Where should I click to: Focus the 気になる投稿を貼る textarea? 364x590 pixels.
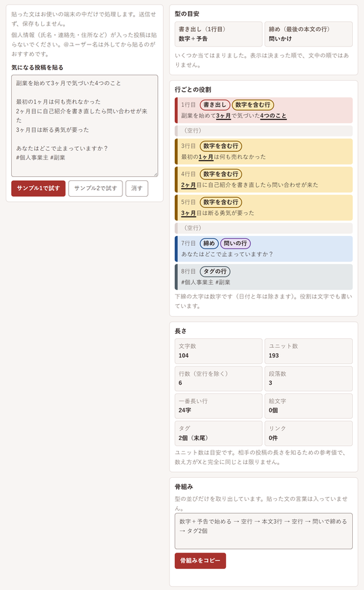tap(84, 126)
